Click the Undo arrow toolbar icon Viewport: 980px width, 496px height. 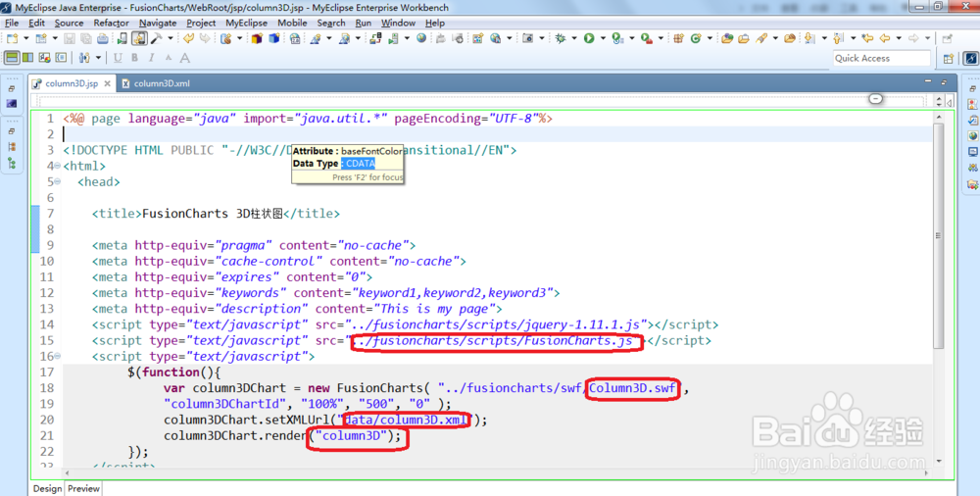tap(189, 38)
